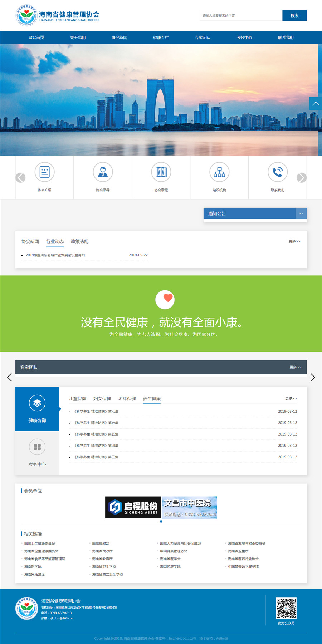This screenshot has height=644, width=322.
Task: Open the 健康专栏 navigation menu item
Action: coord(161,38)
